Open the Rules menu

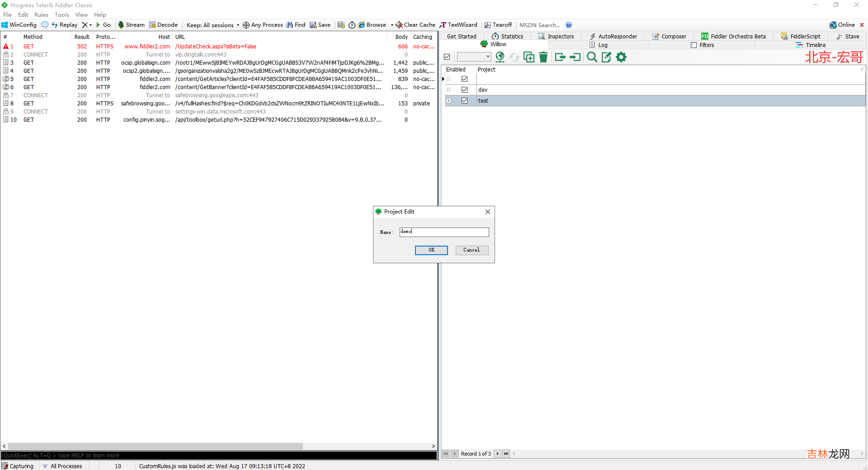coord(41,15)
